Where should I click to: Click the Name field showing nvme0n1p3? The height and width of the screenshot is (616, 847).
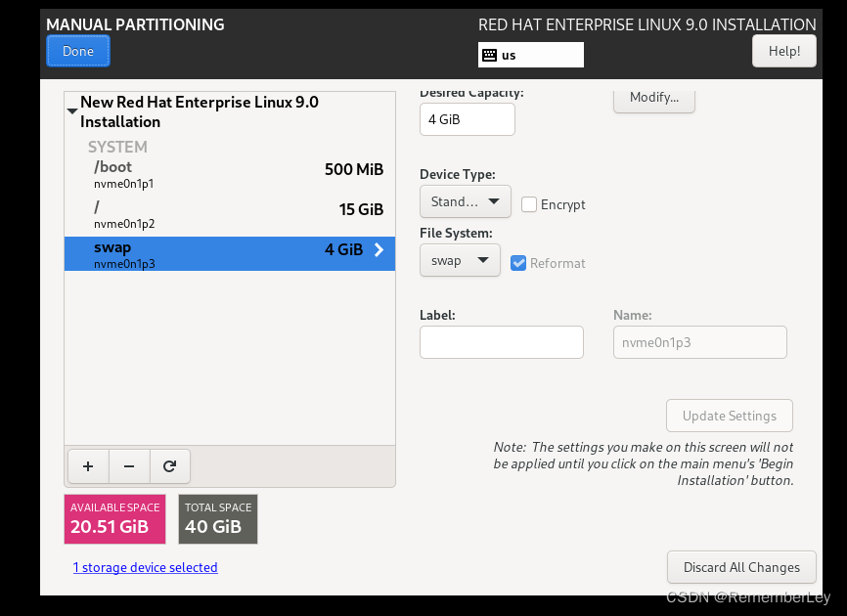click(699, 342)
